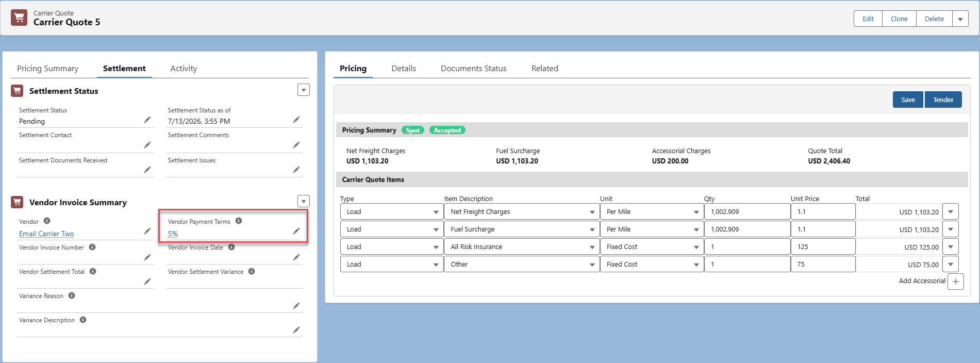Open more actions dropdown beside Delete
Screen dimensions: 980x363
point(960,19)
